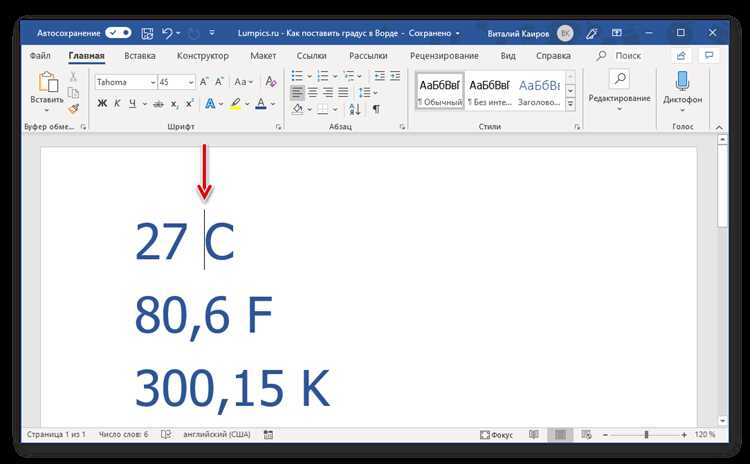Apply borders with the Borders icon
The width and height of the screenshot is (750, 464).
click(x=323, y=109)
